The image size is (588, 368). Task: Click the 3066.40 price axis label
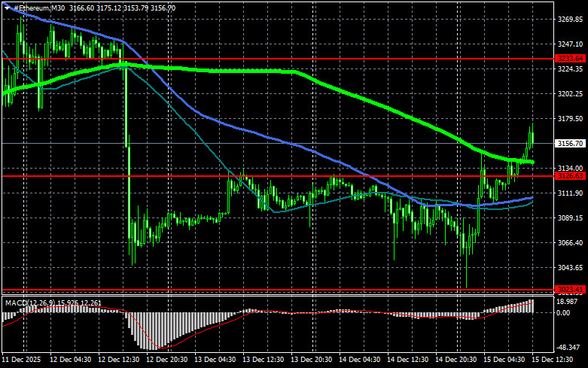[x=570, y=243]
